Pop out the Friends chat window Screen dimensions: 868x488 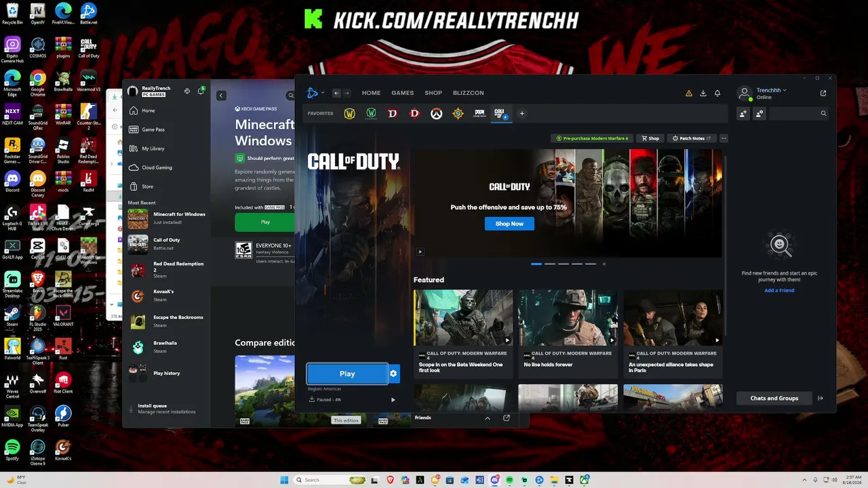[x=506, y=418]
